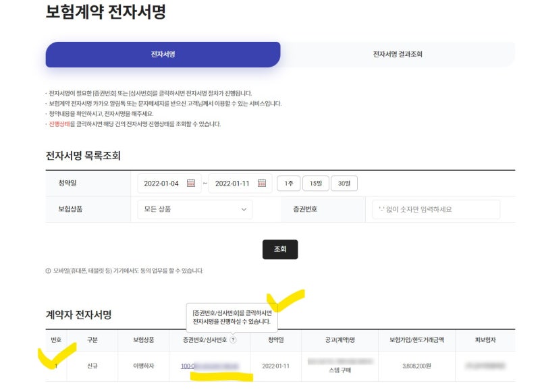Screen dimensions: 540x392
Task: Click the 구분 column header
Action: click(x=92, y=340)
